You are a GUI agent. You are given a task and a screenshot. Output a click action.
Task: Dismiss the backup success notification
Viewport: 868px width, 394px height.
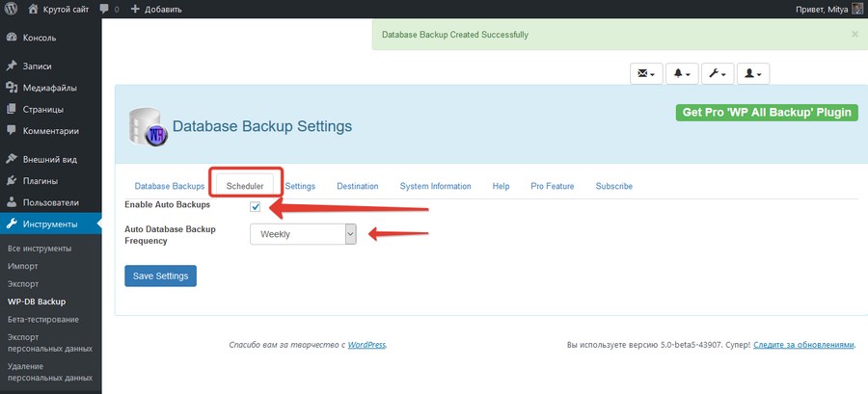(854, 35)
